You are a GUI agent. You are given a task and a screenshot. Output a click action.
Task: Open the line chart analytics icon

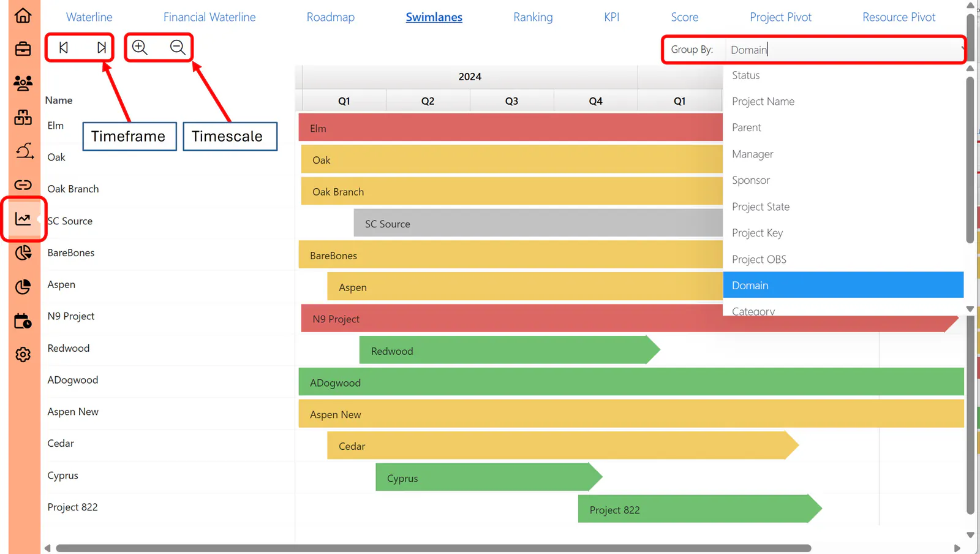pyautogui.click(x=23, y=219)
